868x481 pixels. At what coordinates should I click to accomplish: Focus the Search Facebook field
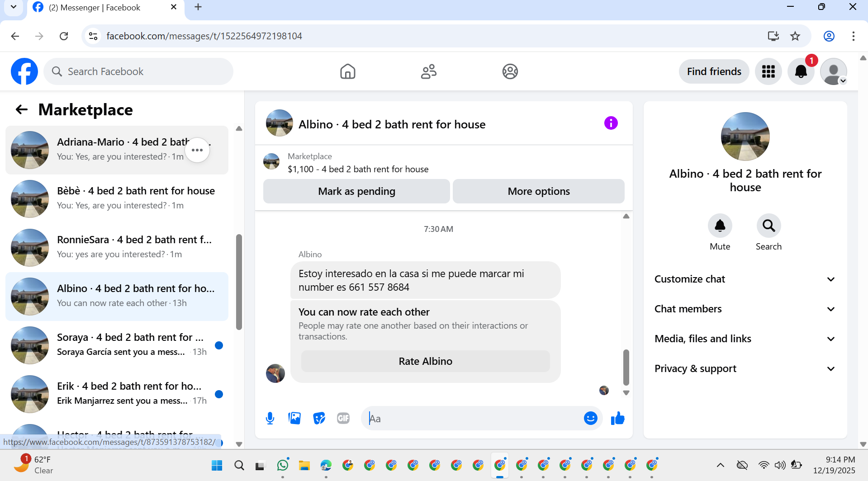(x=138, y=71)
